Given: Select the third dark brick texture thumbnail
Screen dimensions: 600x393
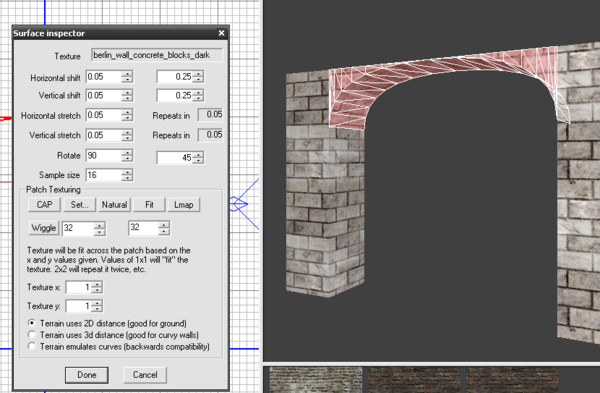Looking at the screenshot, I should click(x=512, y=380).
